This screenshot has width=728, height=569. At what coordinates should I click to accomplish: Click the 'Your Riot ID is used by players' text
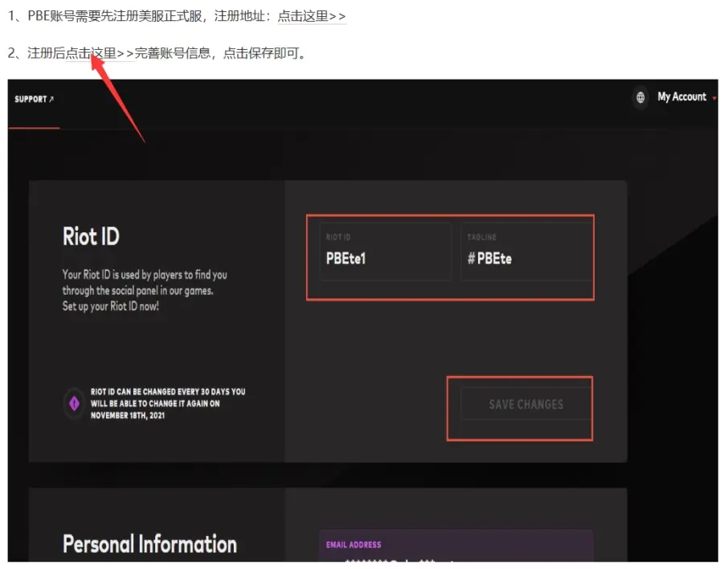[145, 290]
